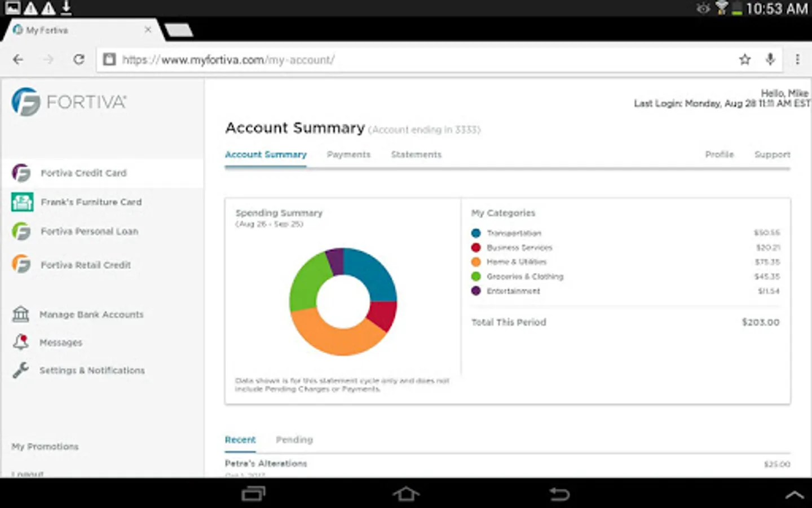
Task: Click the Transportation blue color dot
Action: pos(476,233)
